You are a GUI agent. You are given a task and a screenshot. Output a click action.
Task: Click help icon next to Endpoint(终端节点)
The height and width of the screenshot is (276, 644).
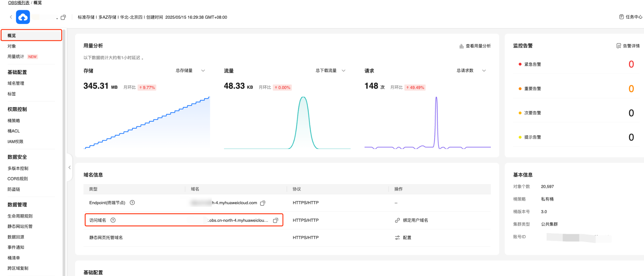click(x=132, y=203)
